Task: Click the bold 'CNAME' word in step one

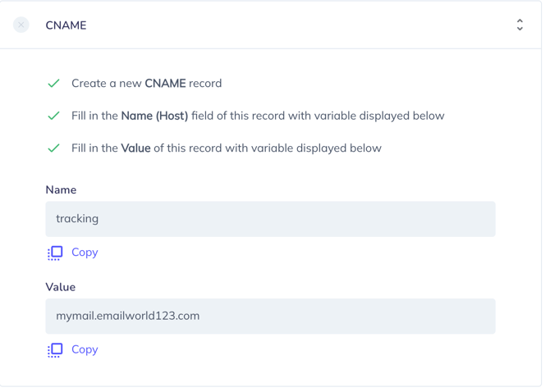Action: 165,84
